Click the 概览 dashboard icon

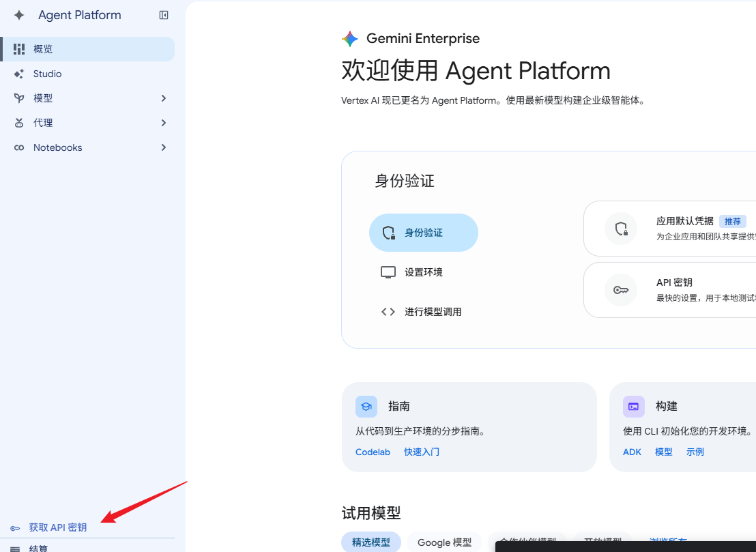point(19,49)
